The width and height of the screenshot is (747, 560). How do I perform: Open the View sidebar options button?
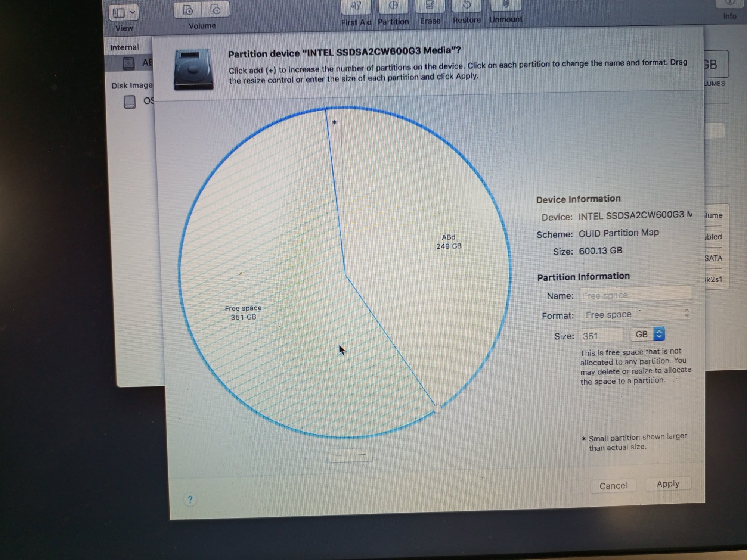[124, 13]
